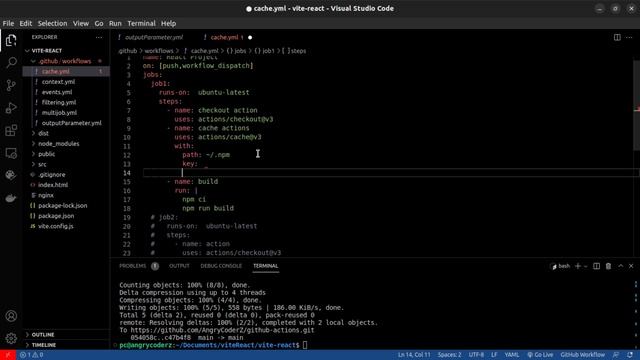Split the editor to the right

[x=617, y=37]
